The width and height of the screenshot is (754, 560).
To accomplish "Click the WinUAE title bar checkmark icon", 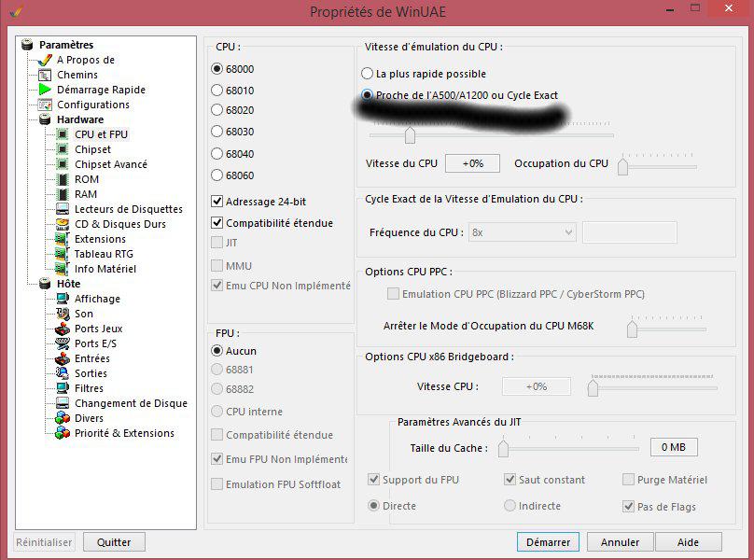I will coord(17,11).
